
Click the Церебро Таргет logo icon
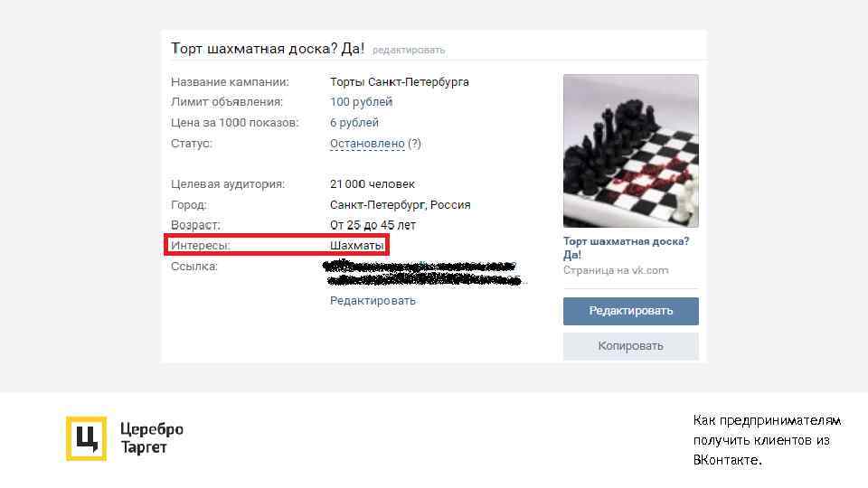pyautogui.click(x=87, y=438)
